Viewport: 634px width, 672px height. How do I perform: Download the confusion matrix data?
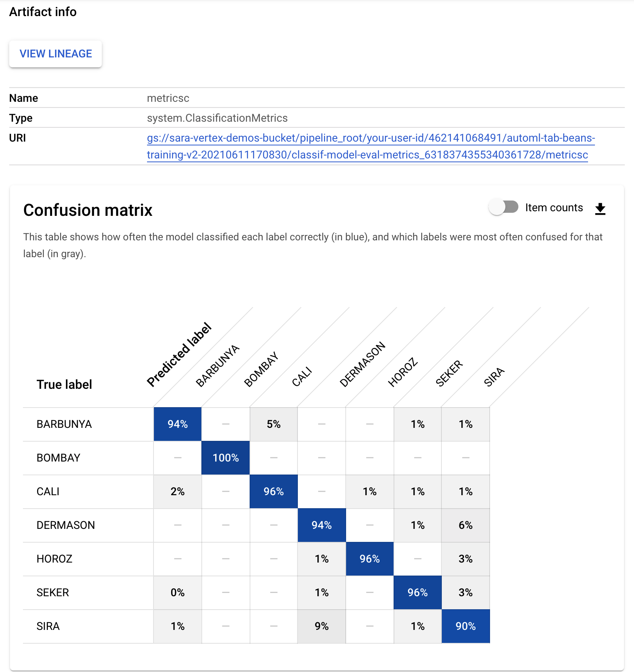click(600, 209)
